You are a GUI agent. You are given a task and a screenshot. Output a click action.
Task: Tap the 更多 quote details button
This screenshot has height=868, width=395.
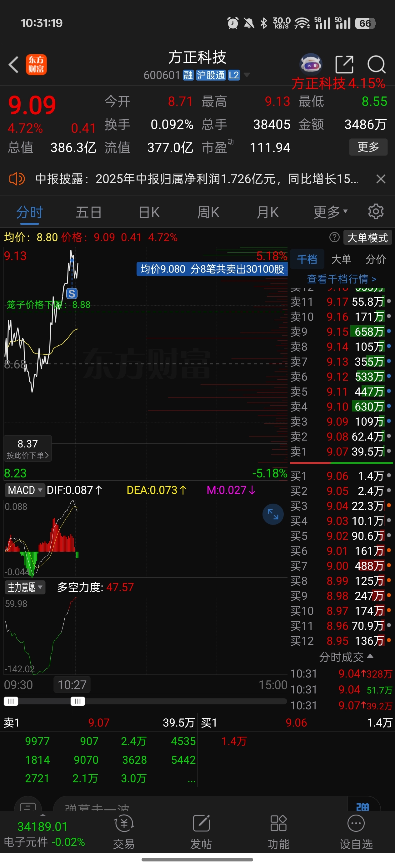(x=368, y=147)
